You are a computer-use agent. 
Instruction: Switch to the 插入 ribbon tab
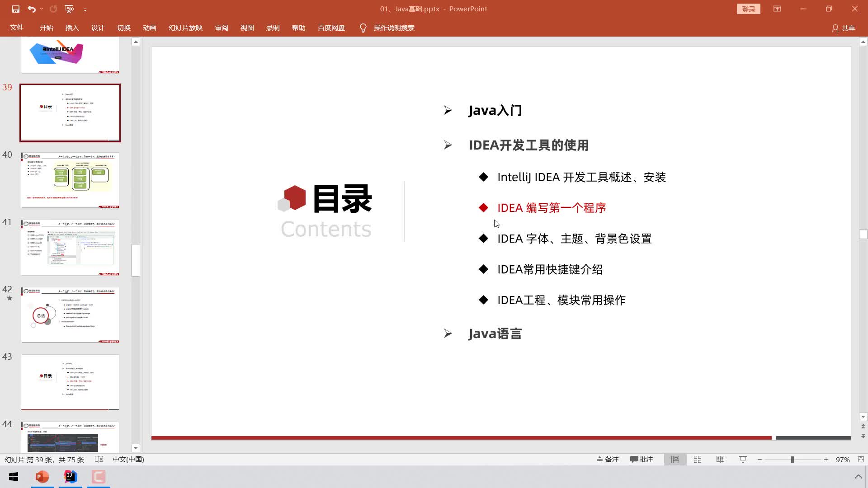(x=72, y=28)
